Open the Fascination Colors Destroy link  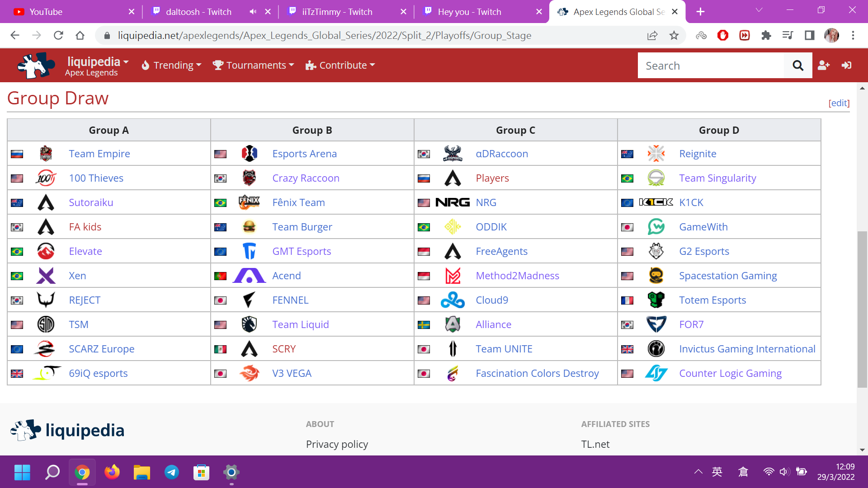[x=537, y=373]
